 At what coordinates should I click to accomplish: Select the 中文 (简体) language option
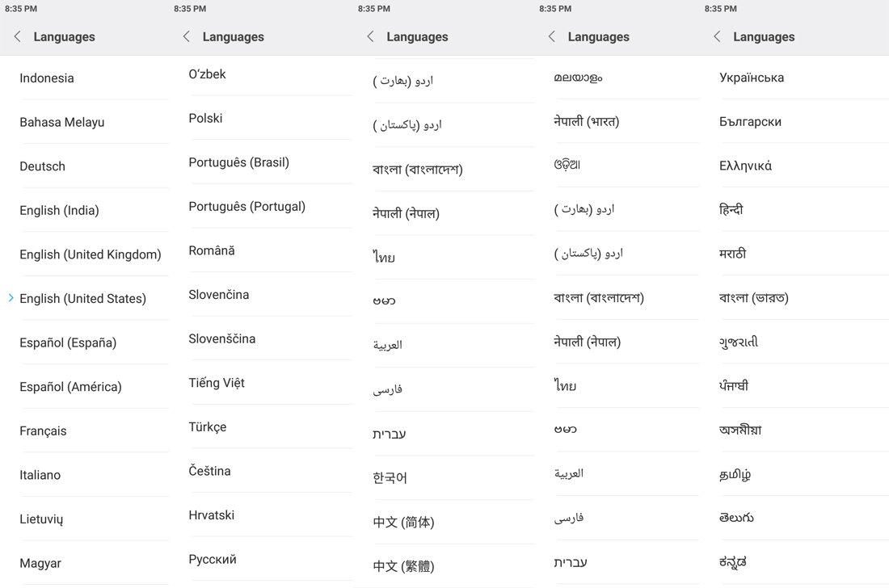coord(404,522)
